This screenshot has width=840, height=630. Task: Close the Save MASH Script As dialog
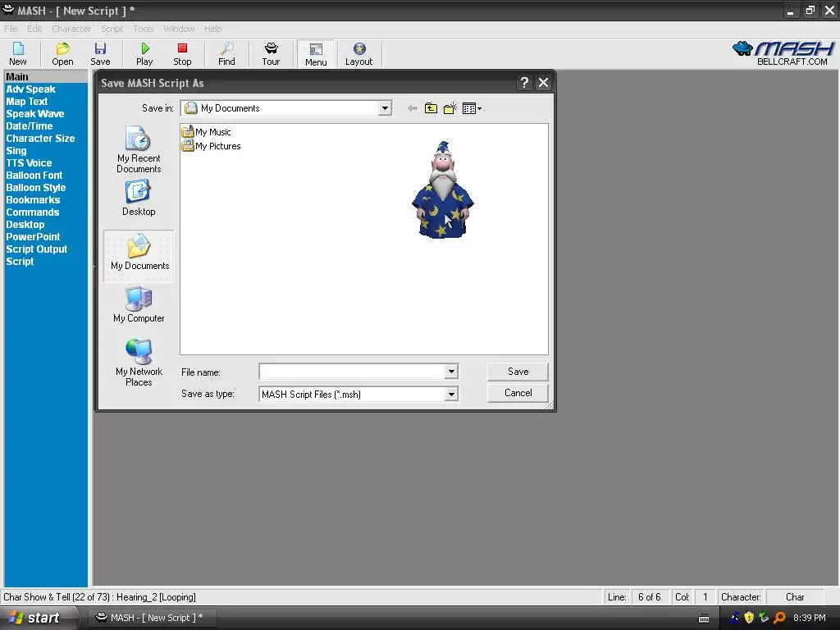(x=543, y=83)
